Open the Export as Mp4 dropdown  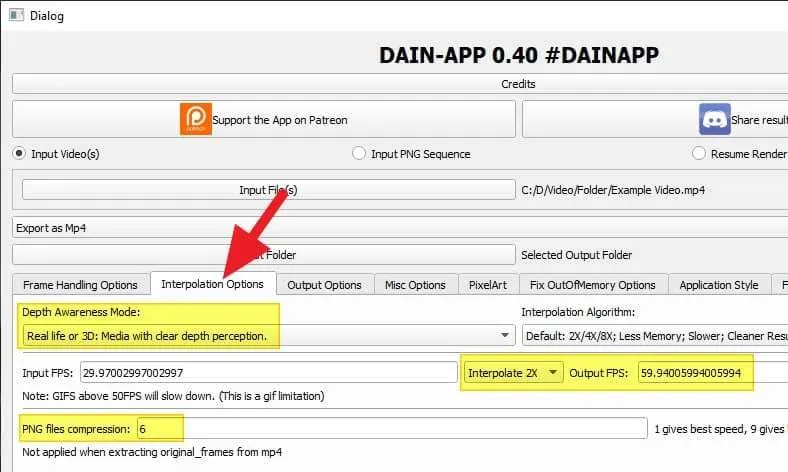[400, 228]
